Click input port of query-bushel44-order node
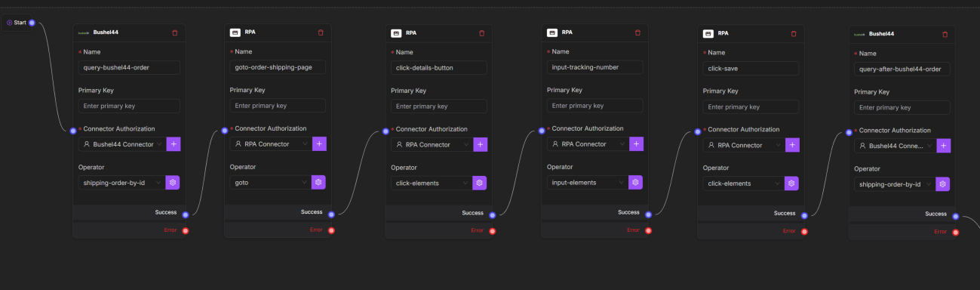This screenshot has height=290, width=980. (x=73, y=131)
